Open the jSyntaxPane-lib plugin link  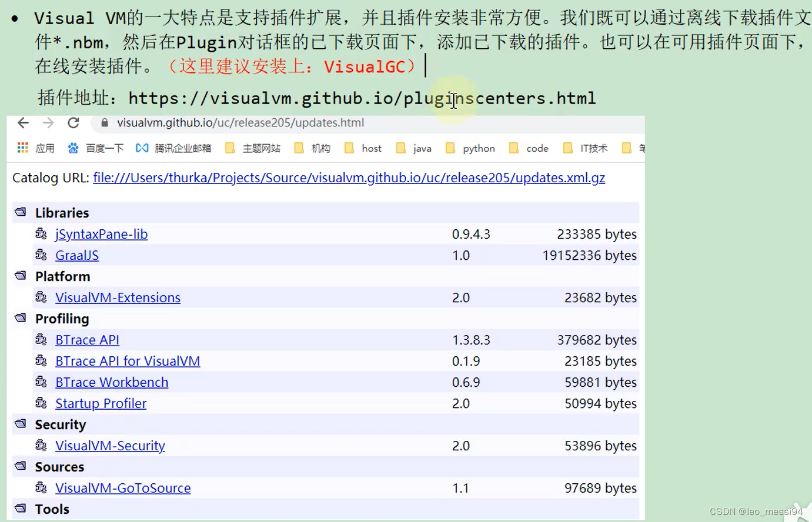[x=102, y=234]
